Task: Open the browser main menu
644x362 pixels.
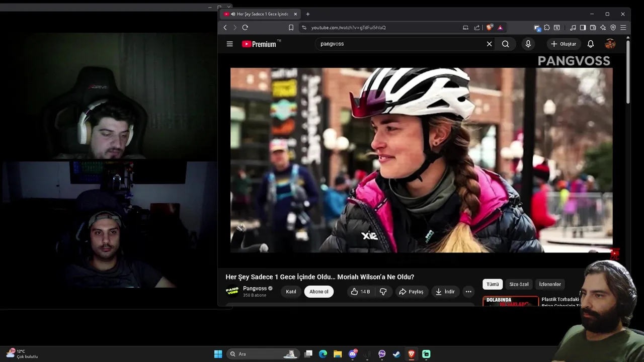Action: (623, 28)
